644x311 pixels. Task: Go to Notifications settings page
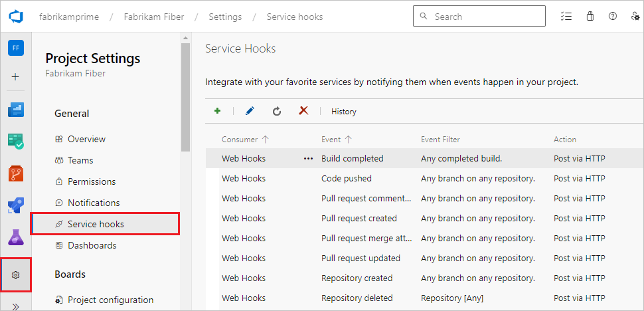click(94, 203)
